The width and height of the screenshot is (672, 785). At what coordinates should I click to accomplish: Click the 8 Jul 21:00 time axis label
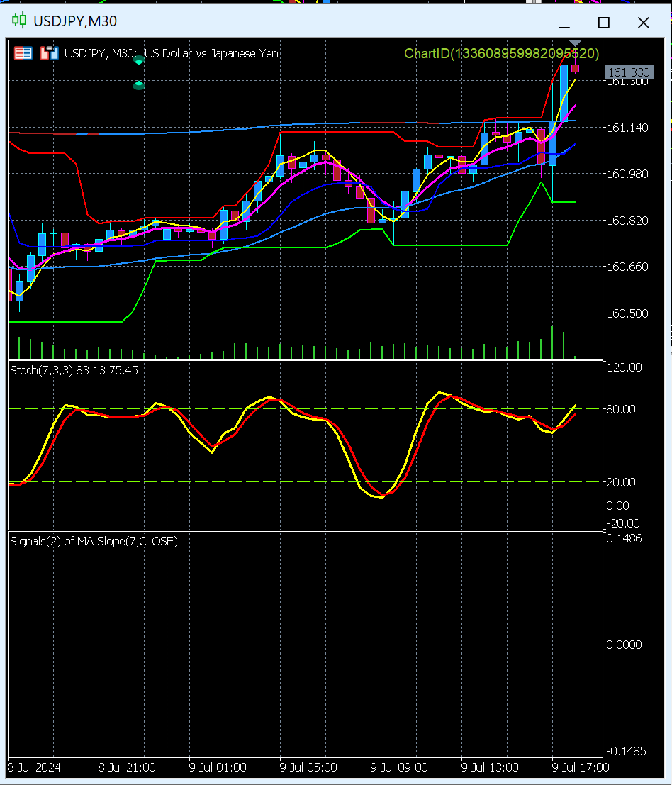(x=127, y=767)
